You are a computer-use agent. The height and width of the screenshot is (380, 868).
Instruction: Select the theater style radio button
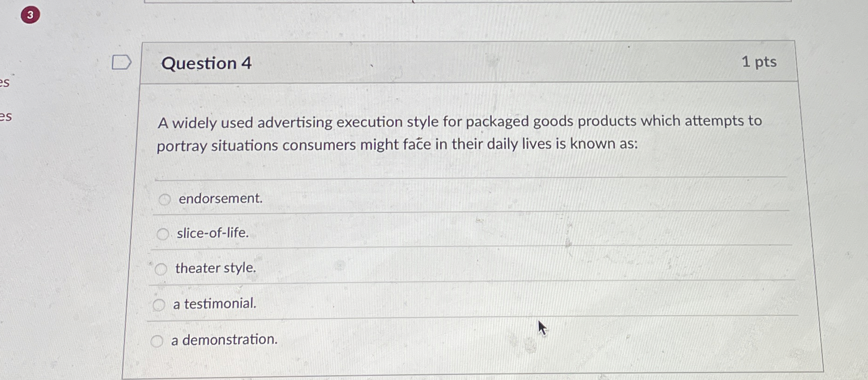pos(161,269)
